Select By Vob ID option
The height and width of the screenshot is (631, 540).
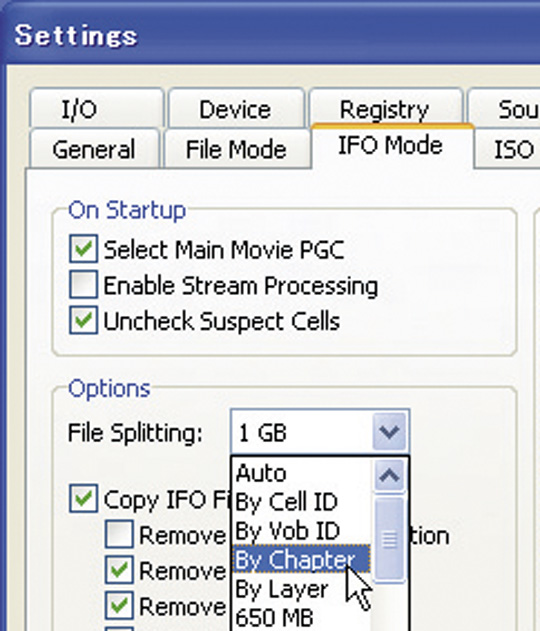(x=301, y=530)
